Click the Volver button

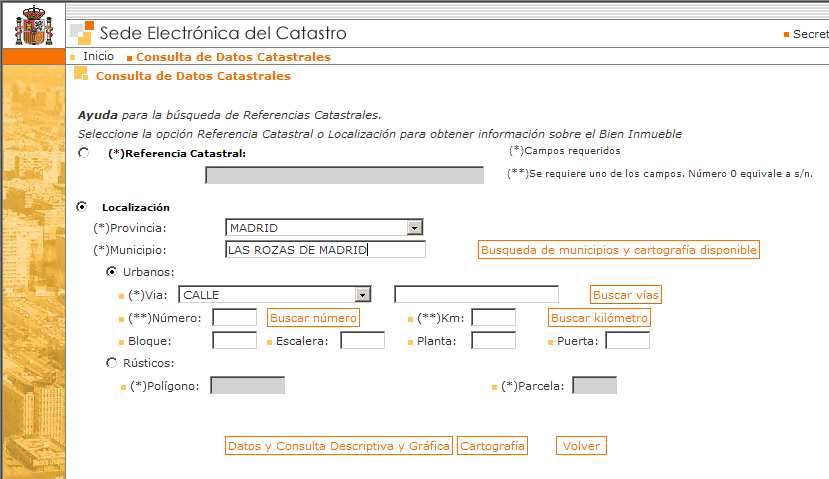581,446
